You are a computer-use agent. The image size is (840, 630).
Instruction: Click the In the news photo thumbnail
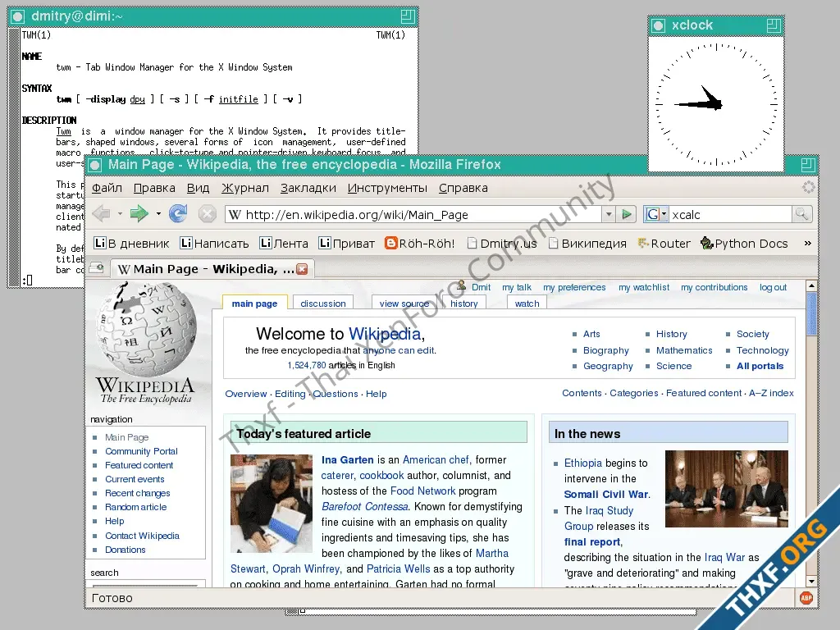[x=727, y=489]
